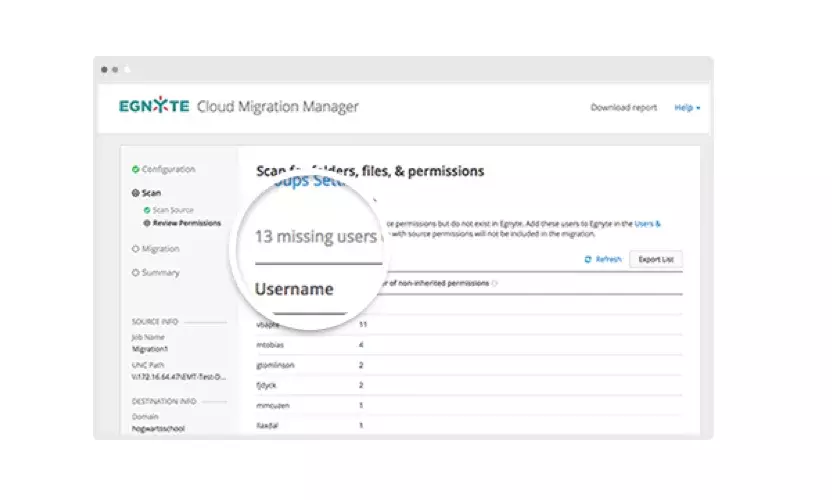
Task: Select the Configuration step in sidebar
Action: [x=163, y=169]
